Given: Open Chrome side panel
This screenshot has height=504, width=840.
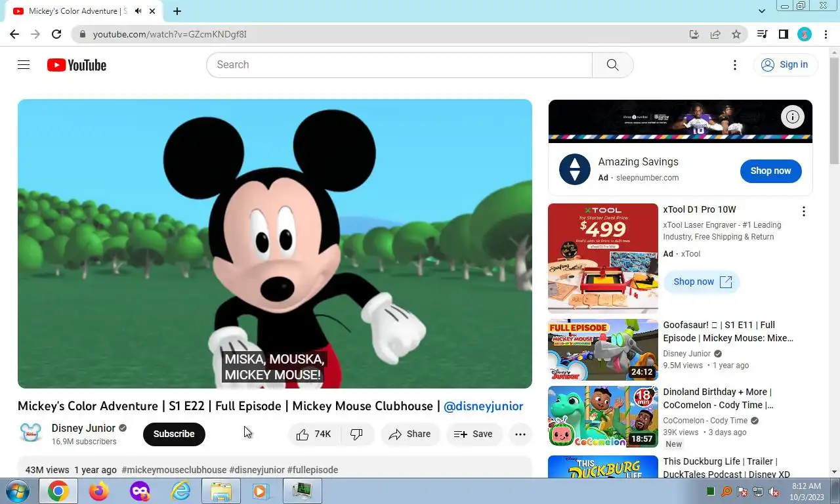Looking at the screenshot, I should tap(783, 34).
